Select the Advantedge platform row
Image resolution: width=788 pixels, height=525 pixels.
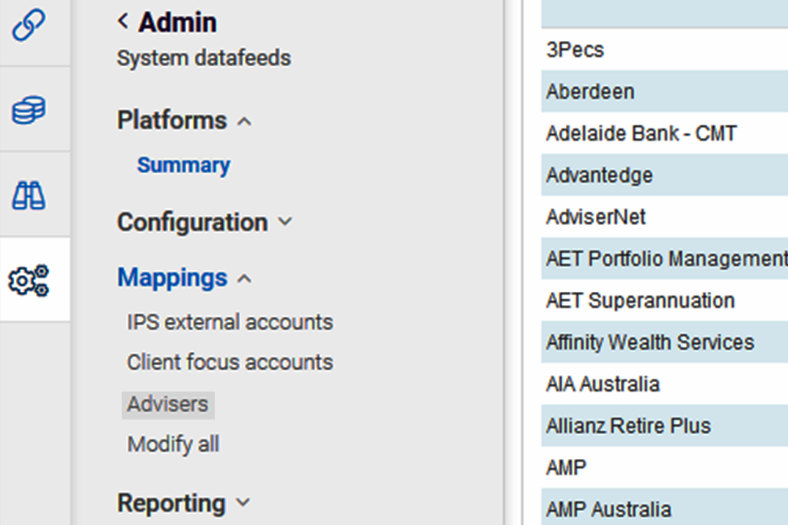tap(664, 175)
